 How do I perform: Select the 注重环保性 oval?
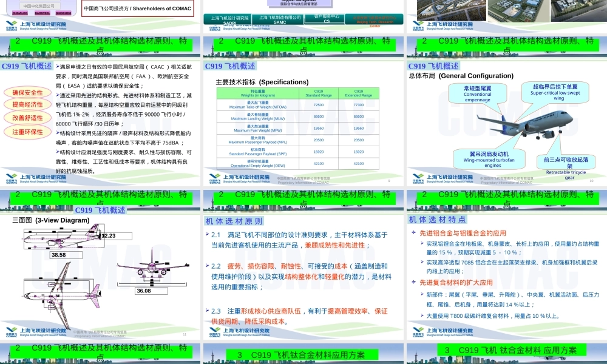pos(27,132)
